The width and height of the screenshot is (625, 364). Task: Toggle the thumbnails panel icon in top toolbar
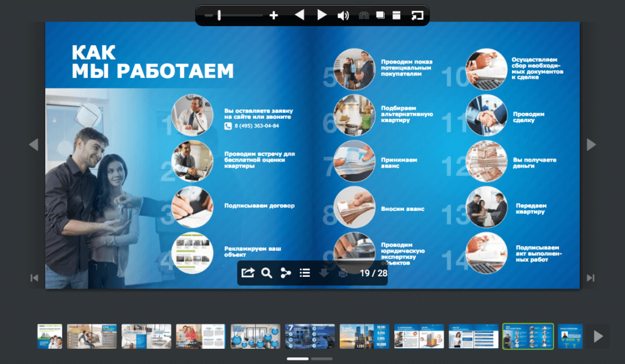coord(396,15)
